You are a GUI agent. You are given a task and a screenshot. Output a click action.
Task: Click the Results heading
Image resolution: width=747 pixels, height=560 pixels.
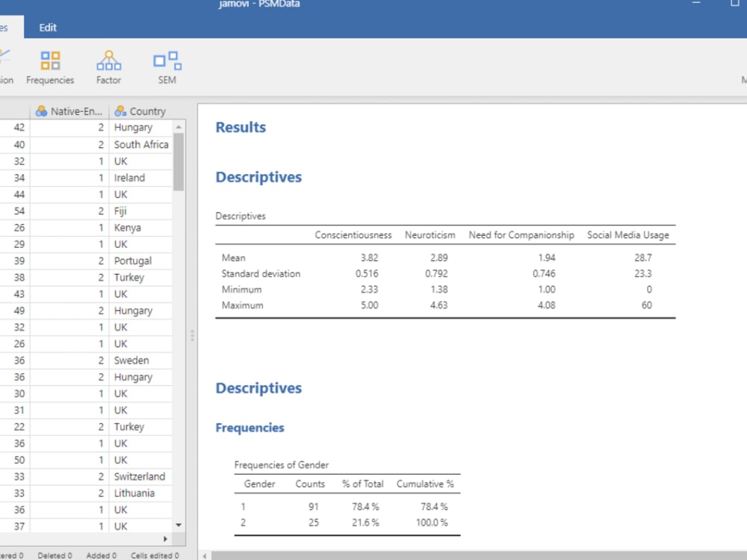point(241,127)
